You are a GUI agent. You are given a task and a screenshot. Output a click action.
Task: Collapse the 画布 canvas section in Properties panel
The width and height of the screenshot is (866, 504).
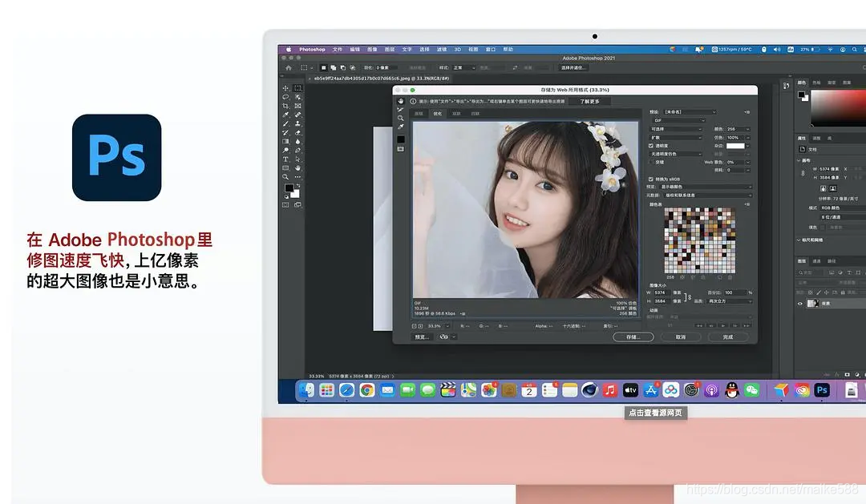[x=799, y=160]
